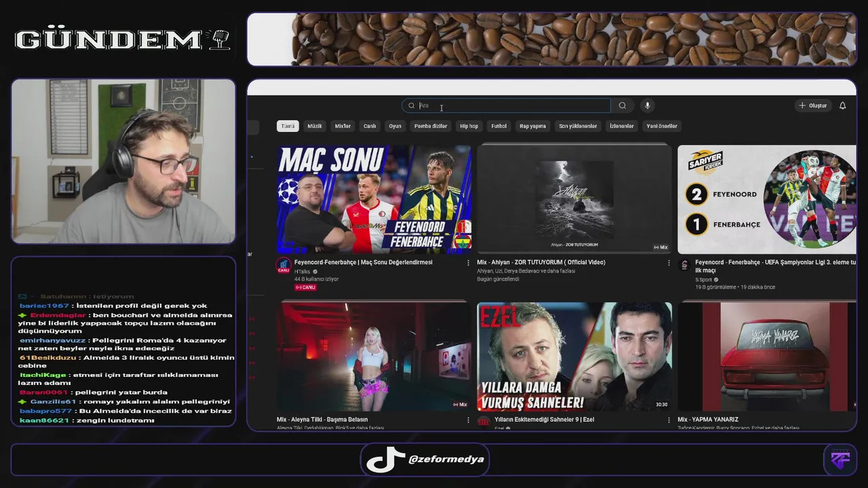
Task: Open the Ezel Yıllara Damga thumbnail
Action: click(x=574, y=357)
